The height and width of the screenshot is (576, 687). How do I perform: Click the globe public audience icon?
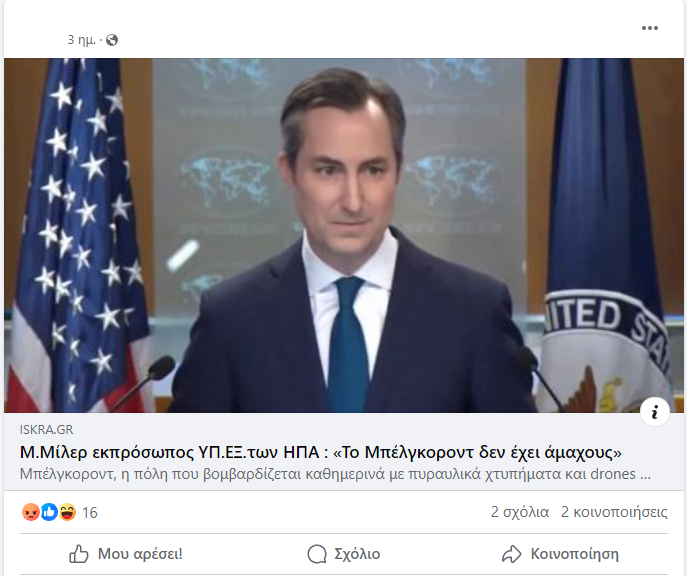pos(112,40)
